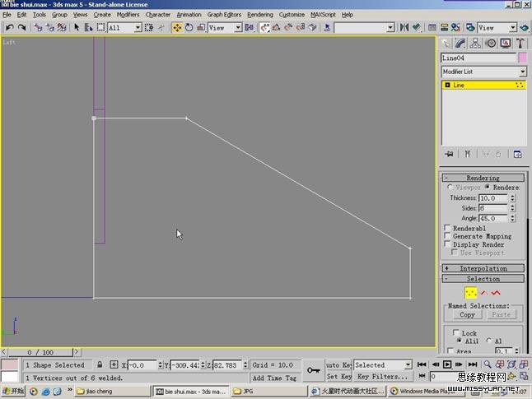Open the File menu
Screen dimensions: 532x399
pos(7,15)
